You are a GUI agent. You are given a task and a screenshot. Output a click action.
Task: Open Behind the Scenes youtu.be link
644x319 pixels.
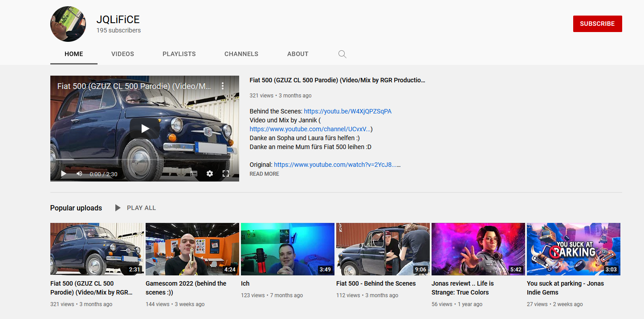(x=348, y=111)
